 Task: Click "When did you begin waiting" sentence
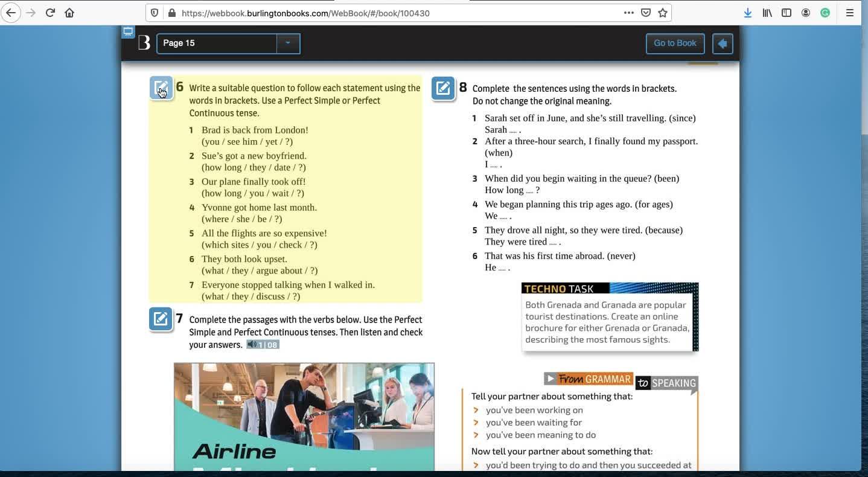pos(582,179)
